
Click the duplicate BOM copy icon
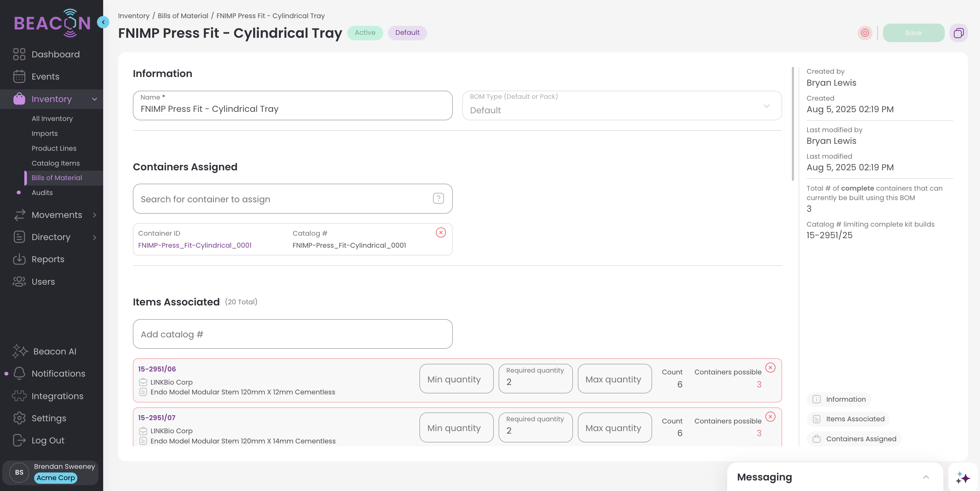pos(958,33)
